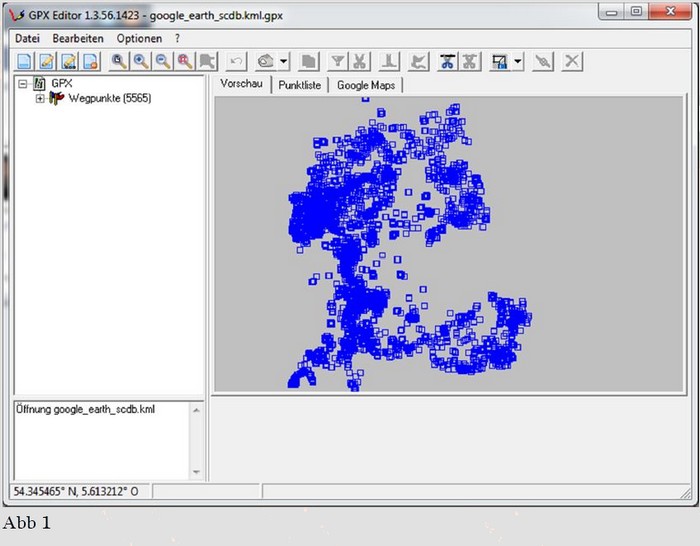Click the document with orange badge icon
700x546 pixels.
tap(91, 62)
